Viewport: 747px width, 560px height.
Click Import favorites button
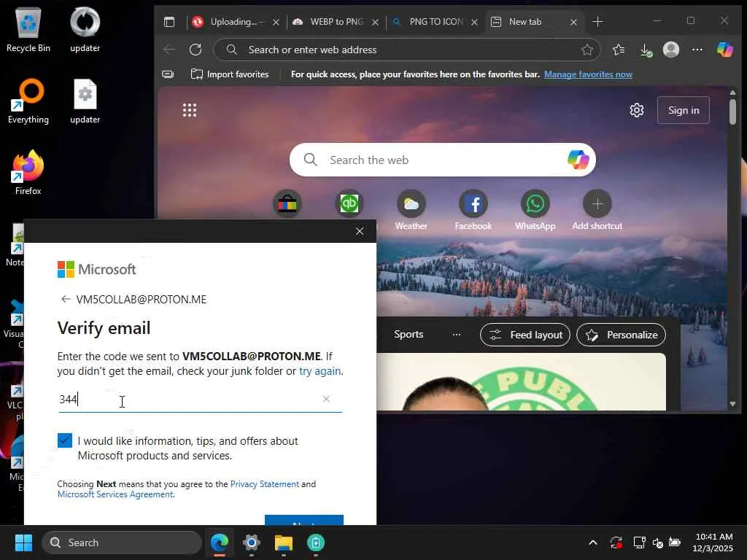230,74
